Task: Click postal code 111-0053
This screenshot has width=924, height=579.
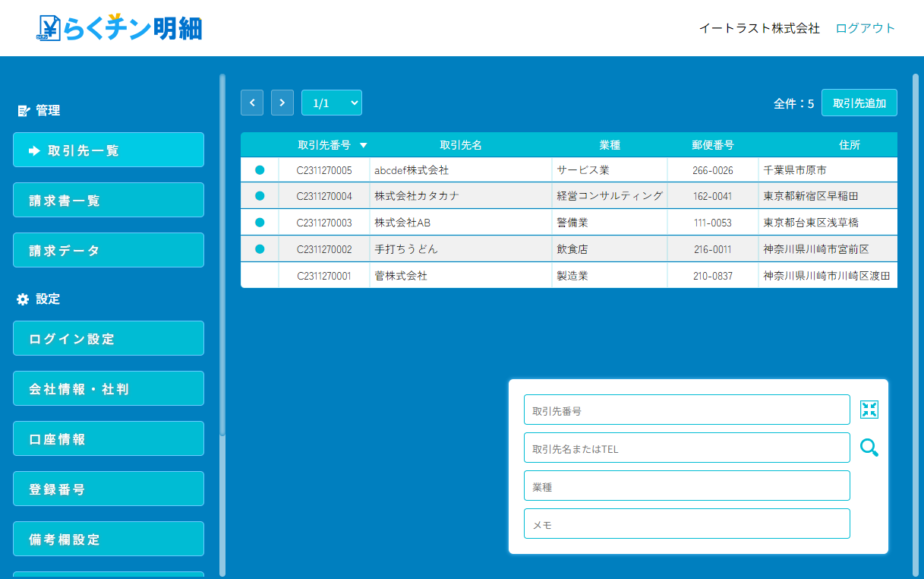Action: tap(713, 223)
